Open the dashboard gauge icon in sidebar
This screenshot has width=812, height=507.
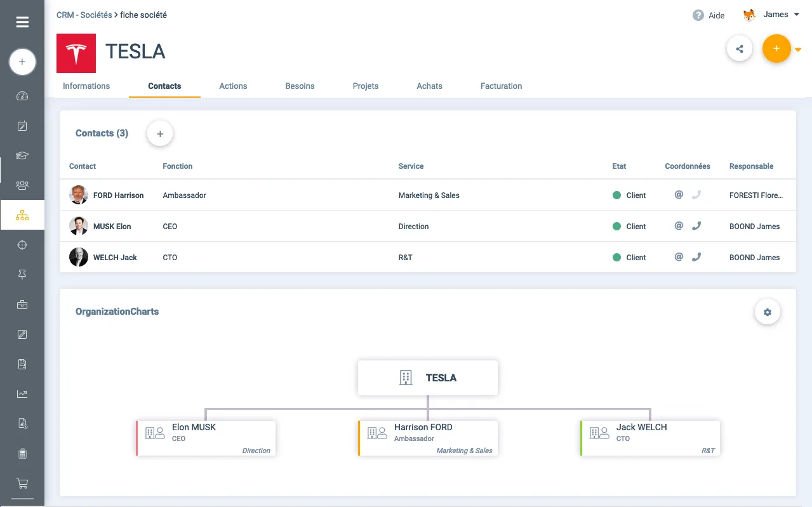(x=22, y=96)
